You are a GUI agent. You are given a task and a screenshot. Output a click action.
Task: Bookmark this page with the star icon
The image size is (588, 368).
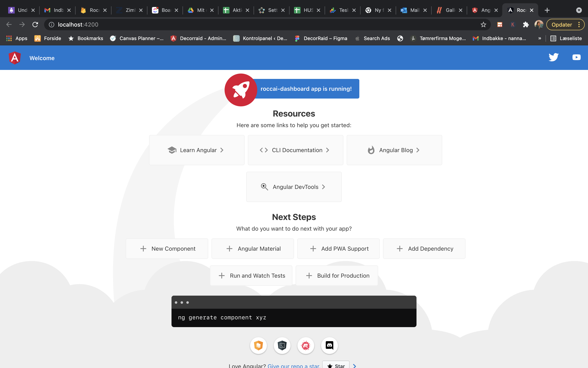coord(483,25)
